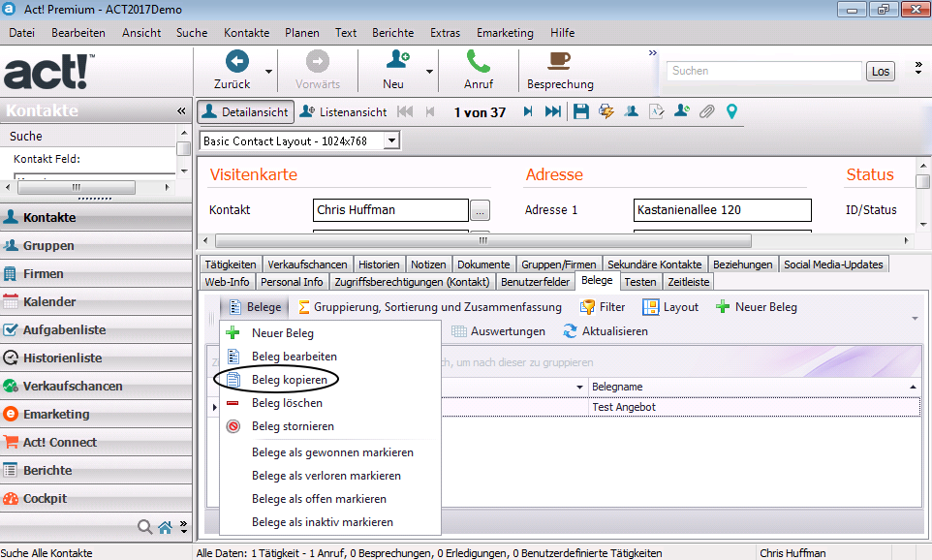Click the map location pin icon
This screenshot has height=560, width=932.
click(731, 111)
